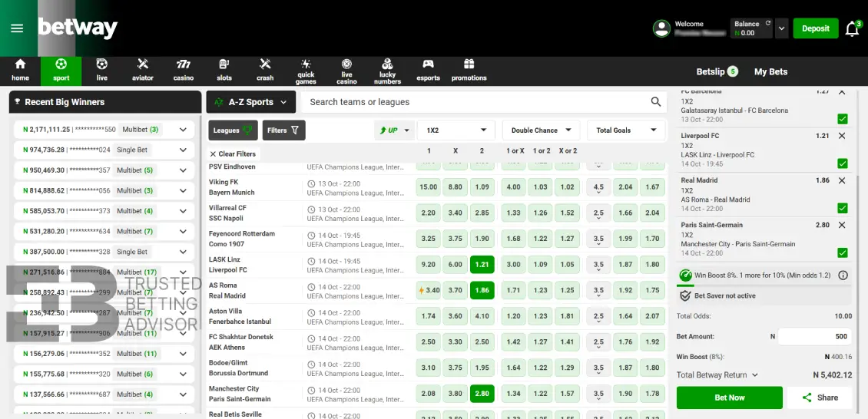
Task: Switch to the Betslip tab
Action: coord(717,71)
